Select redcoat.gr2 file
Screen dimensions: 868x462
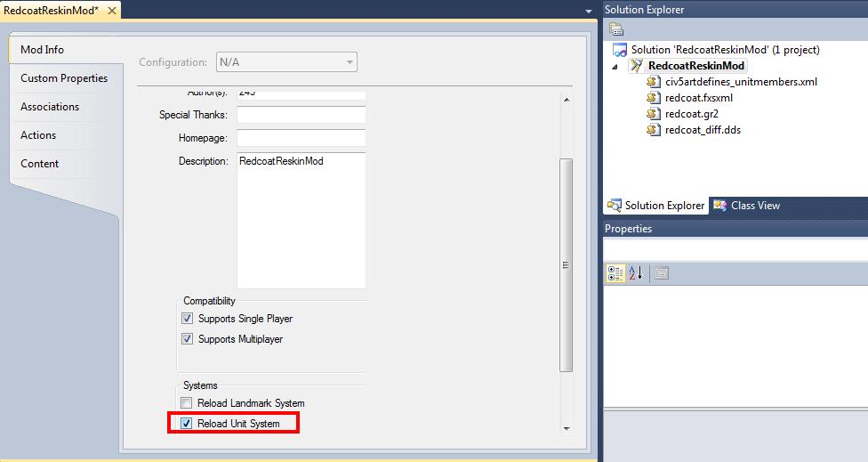click(692, 114)
